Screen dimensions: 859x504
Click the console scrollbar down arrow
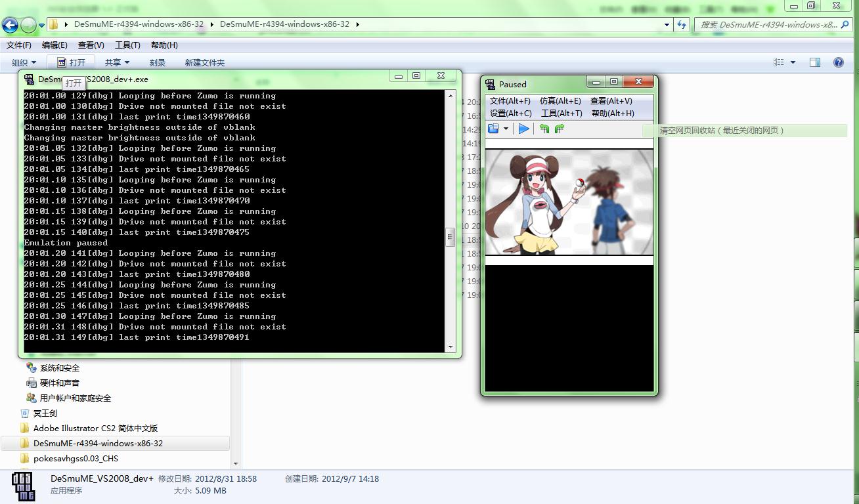pos(450,347)
